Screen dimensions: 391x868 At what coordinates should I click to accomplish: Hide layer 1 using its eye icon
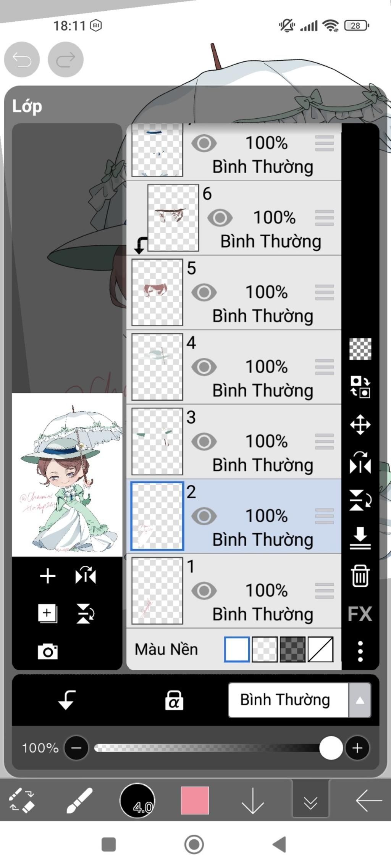tap(204, 590)
